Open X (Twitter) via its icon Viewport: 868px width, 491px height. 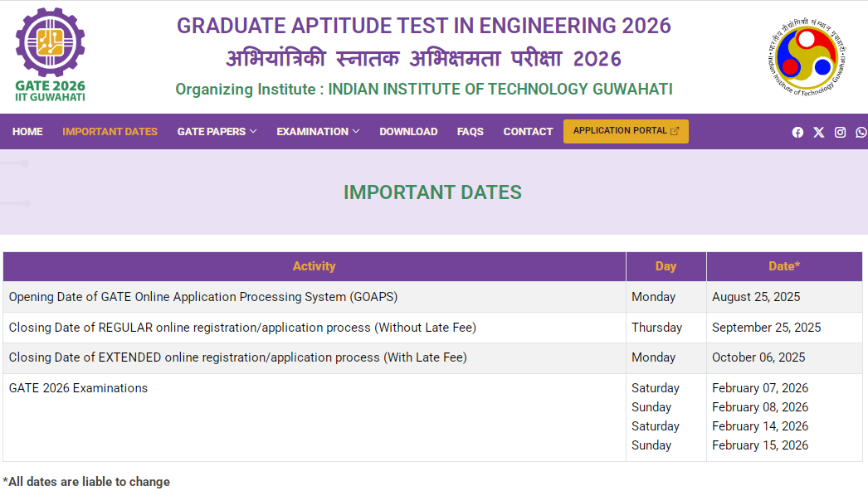tap(818, 132)
